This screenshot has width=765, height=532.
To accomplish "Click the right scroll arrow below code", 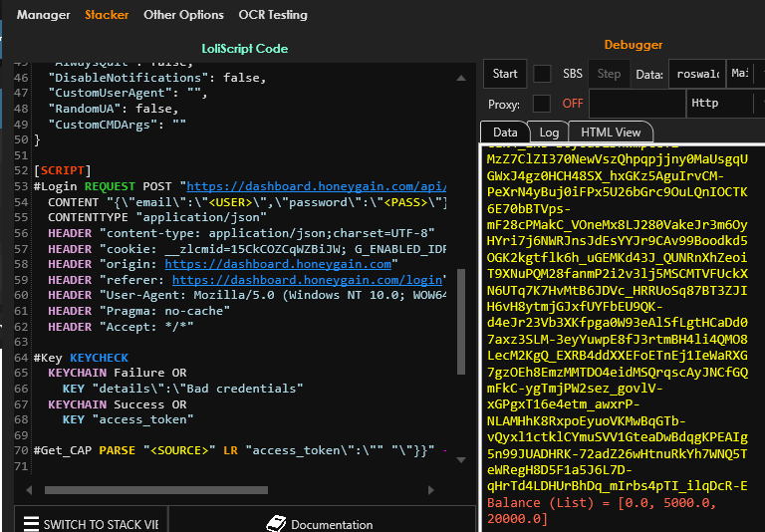I will point(430,490).
